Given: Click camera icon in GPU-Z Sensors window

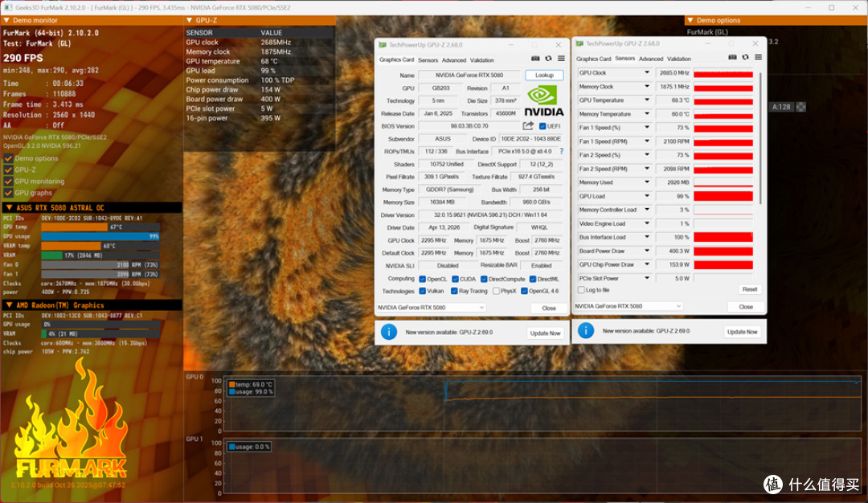Looking at the screenshot, I should 732,57.
